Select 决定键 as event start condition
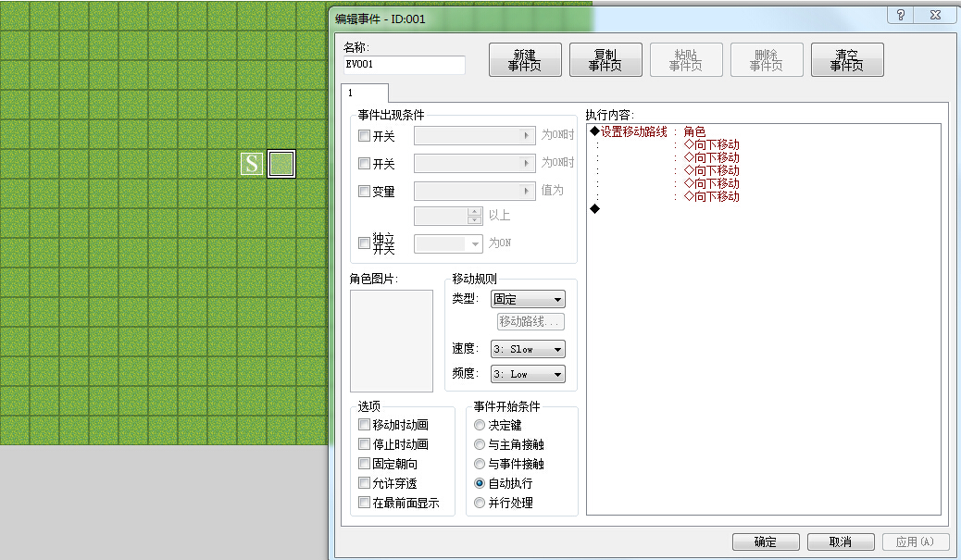Viewport: 961px width, 560px height. click(480, 425)
